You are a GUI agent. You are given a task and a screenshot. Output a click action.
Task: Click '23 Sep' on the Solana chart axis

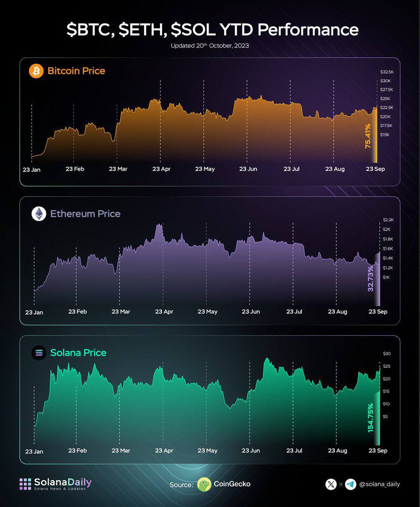click(378, 450)
